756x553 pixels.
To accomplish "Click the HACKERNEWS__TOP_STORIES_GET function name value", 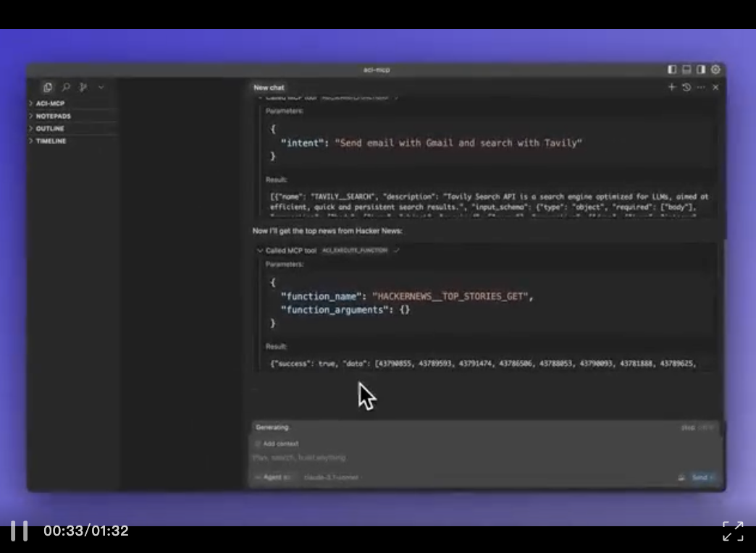I will pyautogui.click(x=450, y=297).
